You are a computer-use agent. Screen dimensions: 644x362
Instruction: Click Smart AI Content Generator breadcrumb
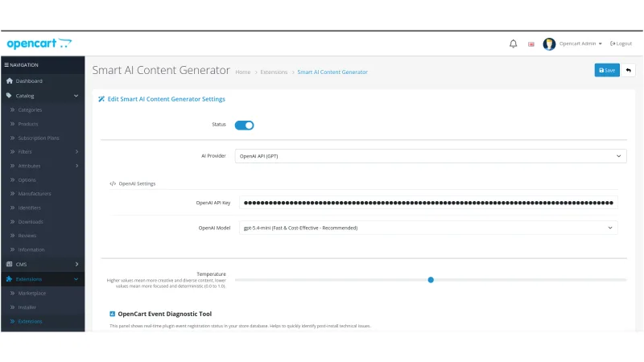[x=332, y=72]
